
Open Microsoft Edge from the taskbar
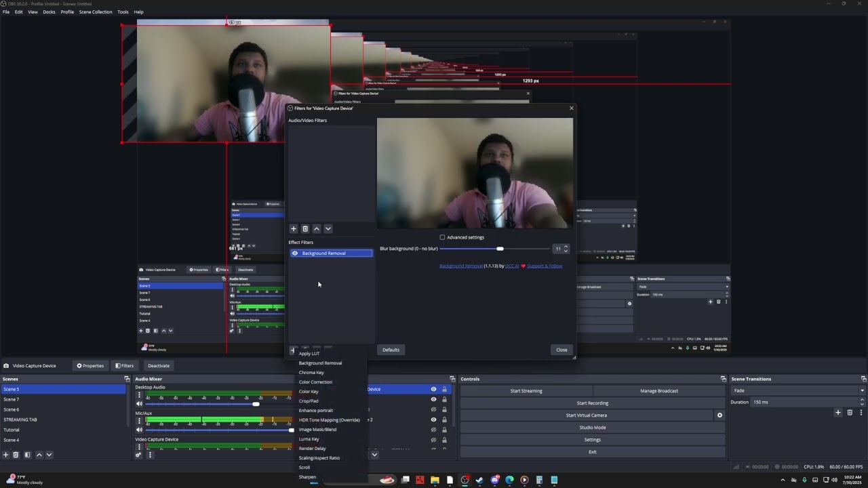[x=509, y=480]
